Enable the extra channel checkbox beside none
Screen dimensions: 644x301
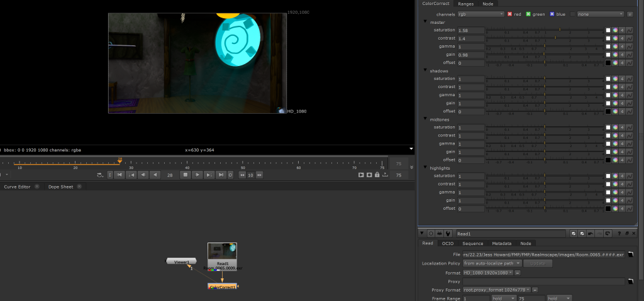tap(572, 14)
